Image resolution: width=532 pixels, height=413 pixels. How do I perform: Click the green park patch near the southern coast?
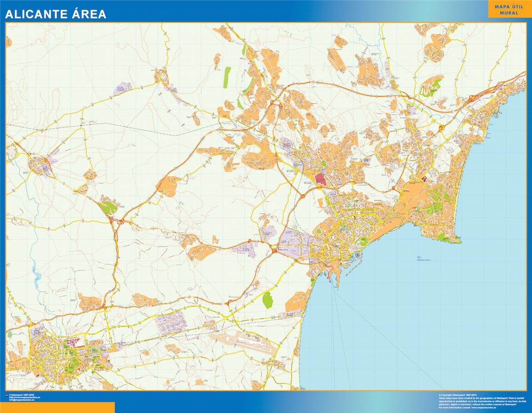click(267, 301)
